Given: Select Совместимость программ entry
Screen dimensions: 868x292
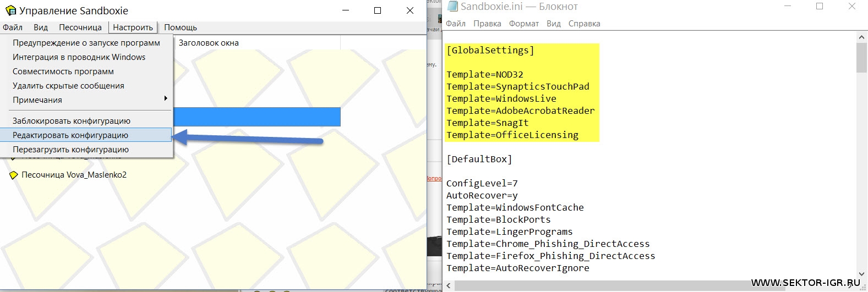Looking at the screenshot, I should point(86,71).
